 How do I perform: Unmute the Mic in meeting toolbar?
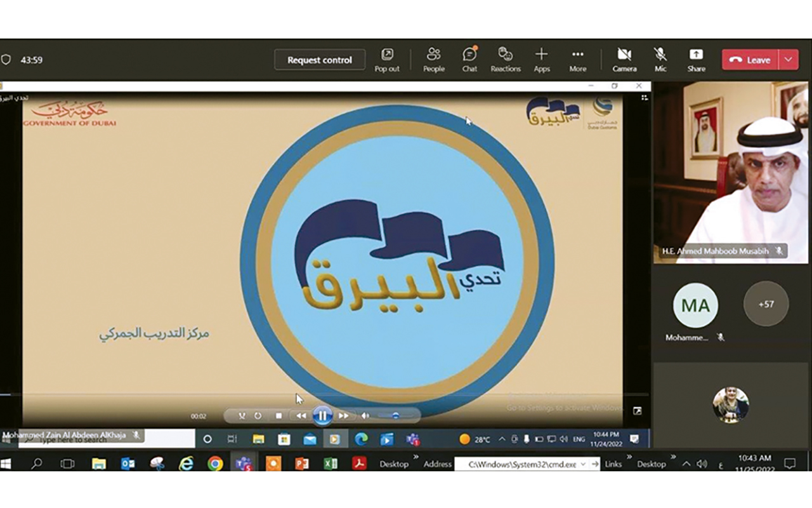tap(660, 60)
